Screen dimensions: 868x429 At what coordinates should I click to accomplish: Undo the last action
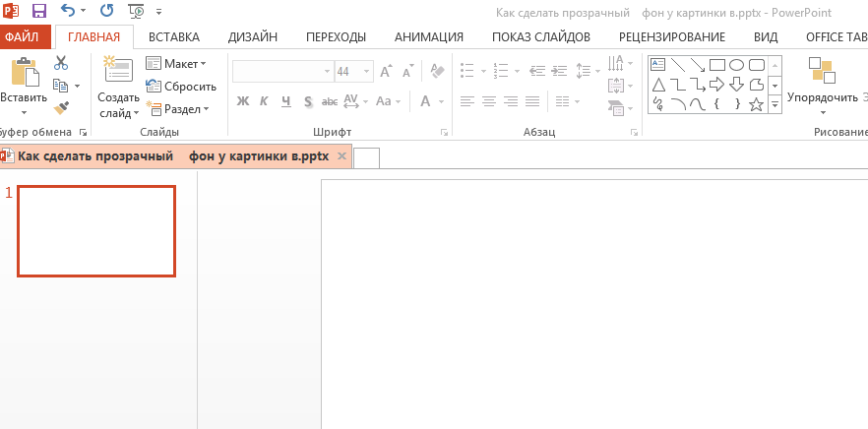click(x=68, y=11)
